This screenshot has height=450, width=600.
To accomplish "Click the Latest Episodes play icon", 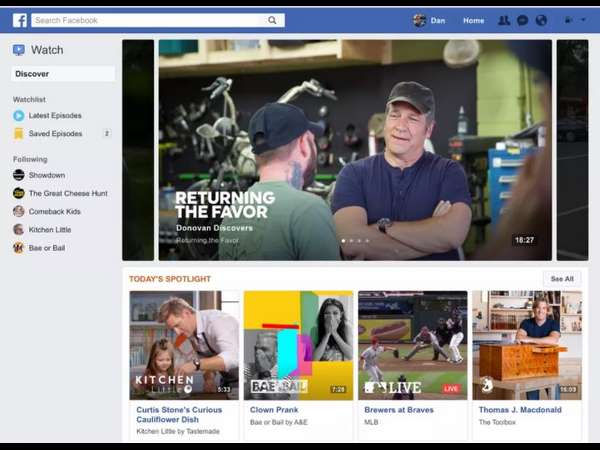I will pos(19,116).
